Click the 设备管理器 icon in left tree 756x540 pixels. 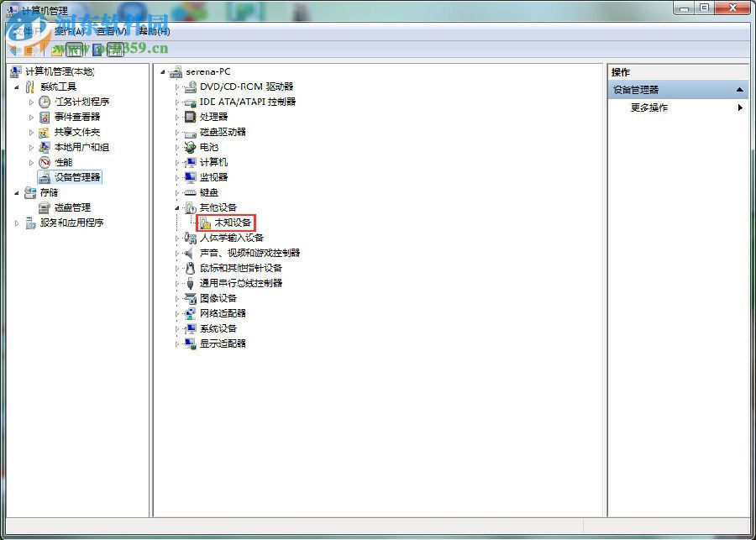pyautogui.click(x=45, y=177)
